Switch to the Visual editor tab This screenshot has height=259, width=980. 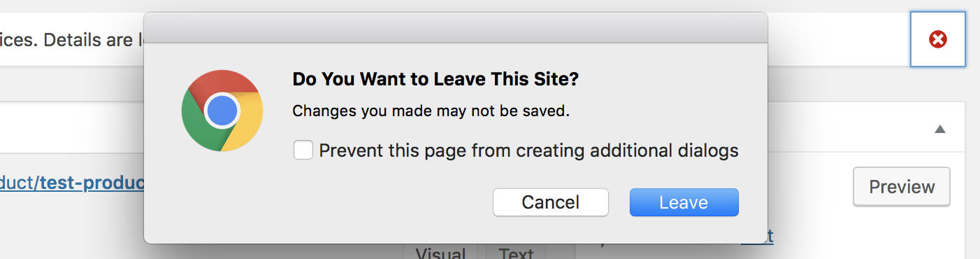click(440, 252)
